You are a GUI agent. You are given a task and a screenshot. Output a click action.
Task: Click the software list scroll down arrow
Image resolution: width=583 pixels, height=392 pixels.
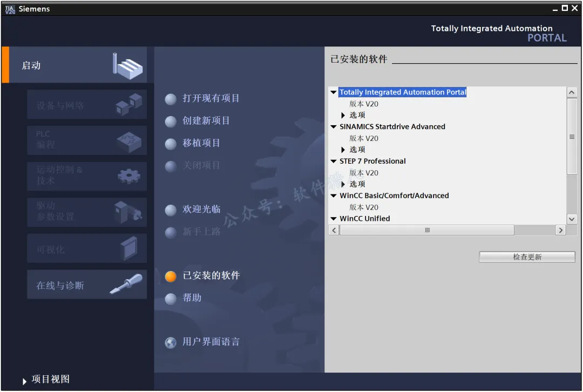(572, 219)
